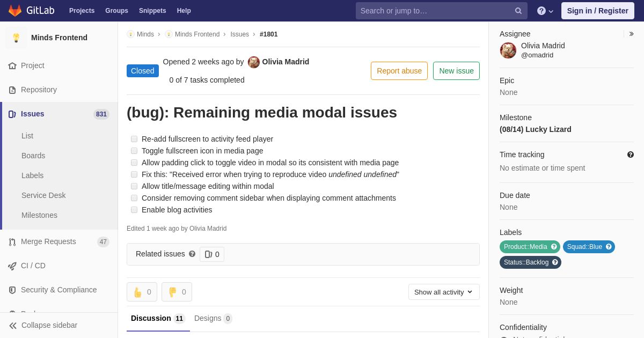Image resolution: width=644 pixels, height=338 pixels.
Task: Open CI / CD rocket icon
Action: 12,266
